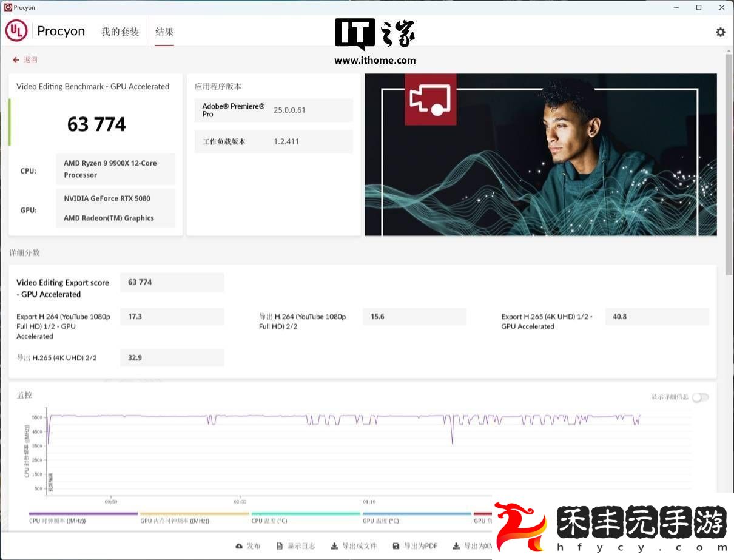Click the AMD Radeon(TM) Graphics text
734x560 pixels.
click(109, 218)
